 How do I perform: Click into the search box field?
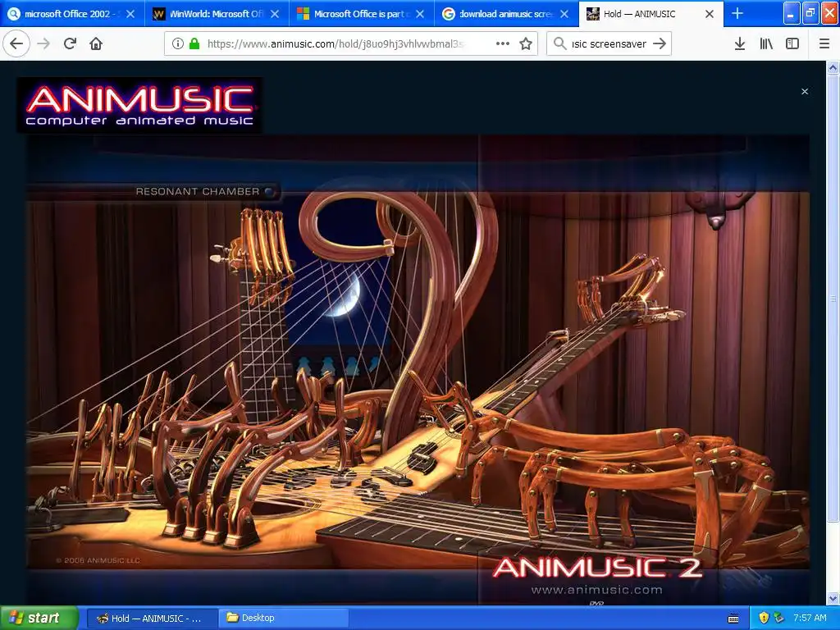(609, 43)
